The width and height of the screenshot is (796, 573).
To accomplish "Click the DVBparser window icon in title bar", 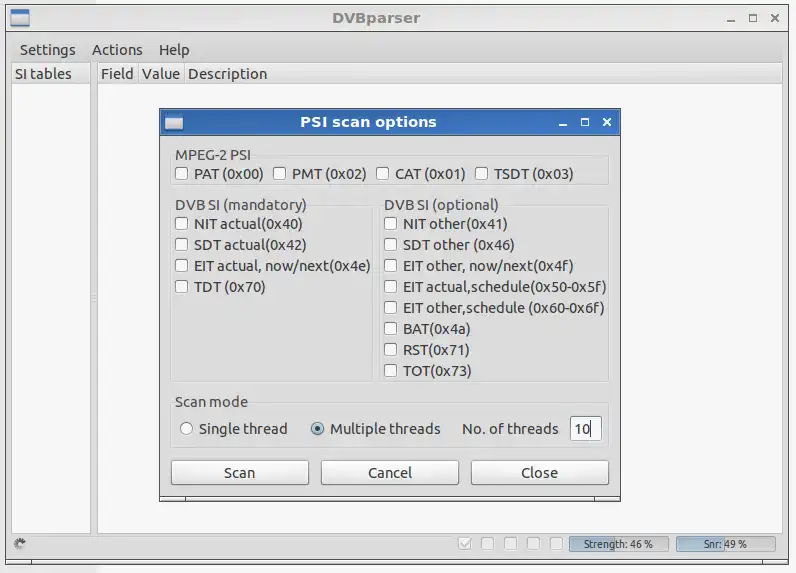I will 20,18.
